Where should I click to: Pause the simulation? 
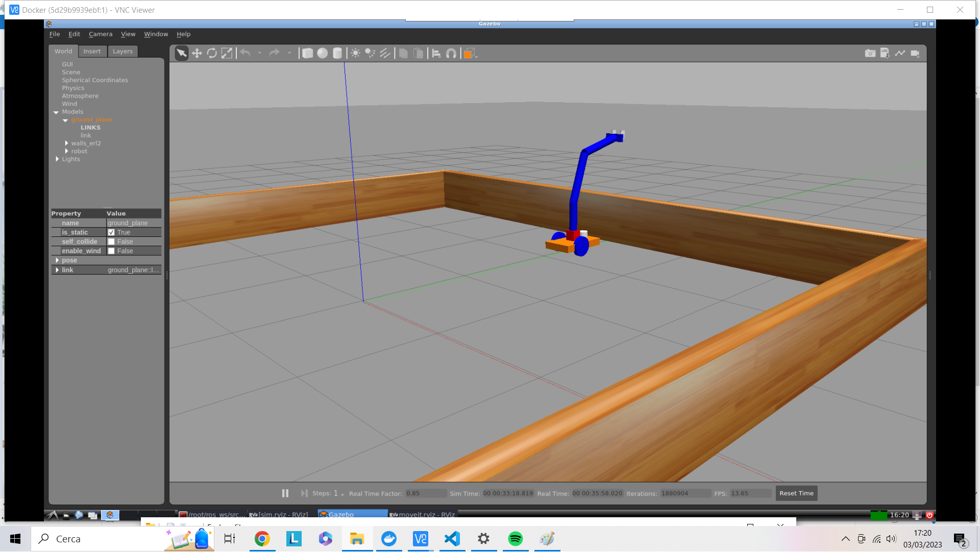(x=285, y=493)
